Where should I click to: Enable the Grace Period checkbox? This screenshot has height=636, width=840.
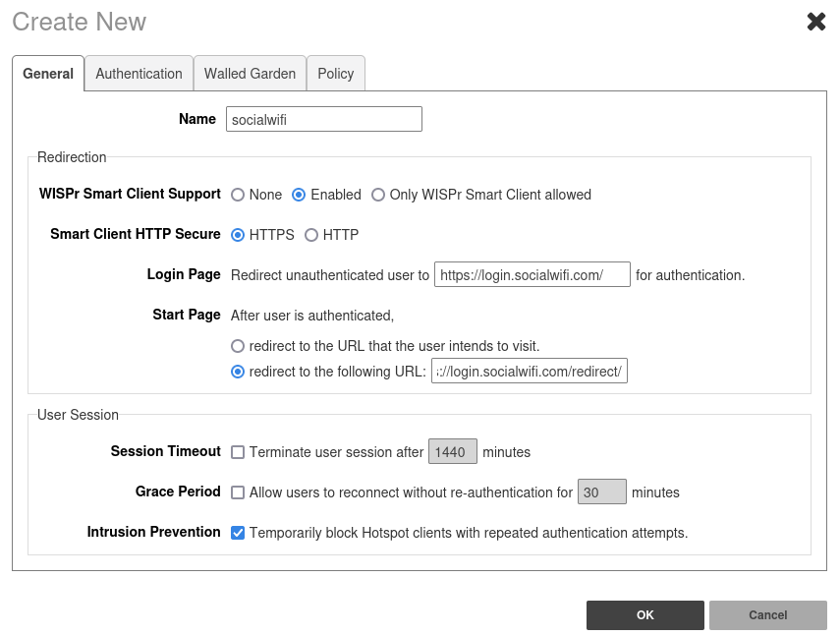pyautogui.click(x=238, y=492)
